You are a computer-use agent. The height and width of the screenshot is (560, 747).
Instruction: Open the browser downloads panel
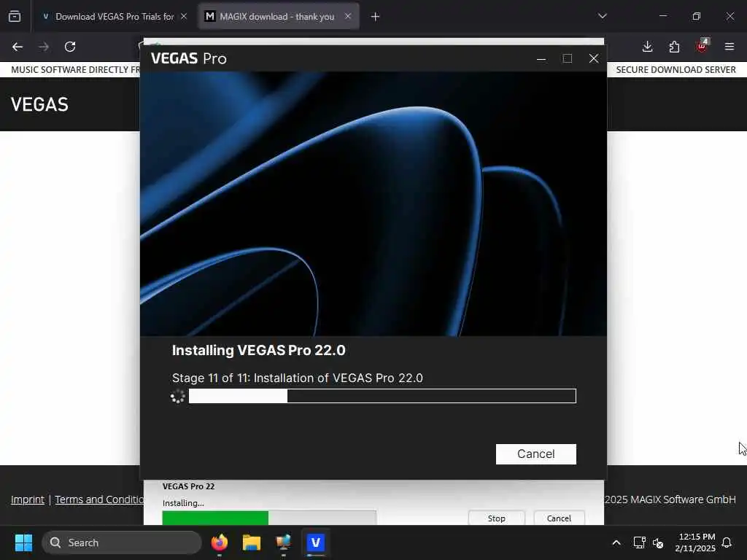[648, 47]
